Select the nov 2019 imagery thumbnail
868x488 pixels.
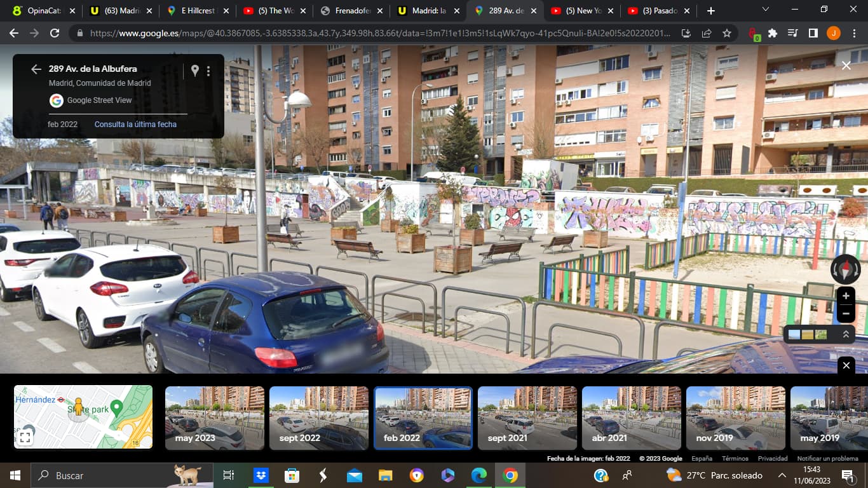click(x=735, y=417)
